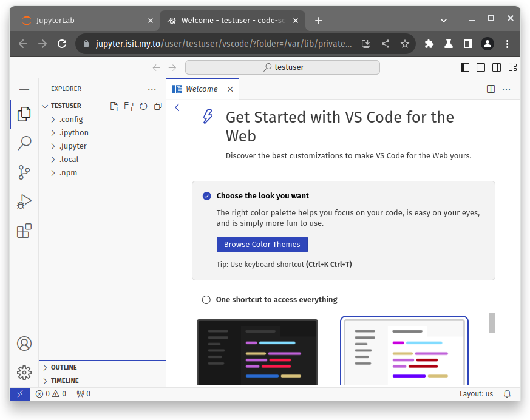This screenshot has width=530, height=420.
Task: Collapse all folders in Explorer
Action: pyautogui.click(x=158, y=106)
